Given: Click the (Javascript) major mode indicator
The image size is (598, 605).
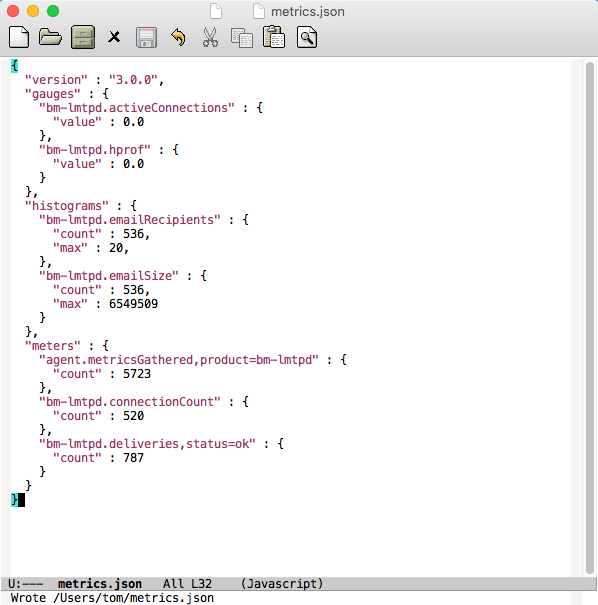Looking at the screenshot, I should 282,583.
